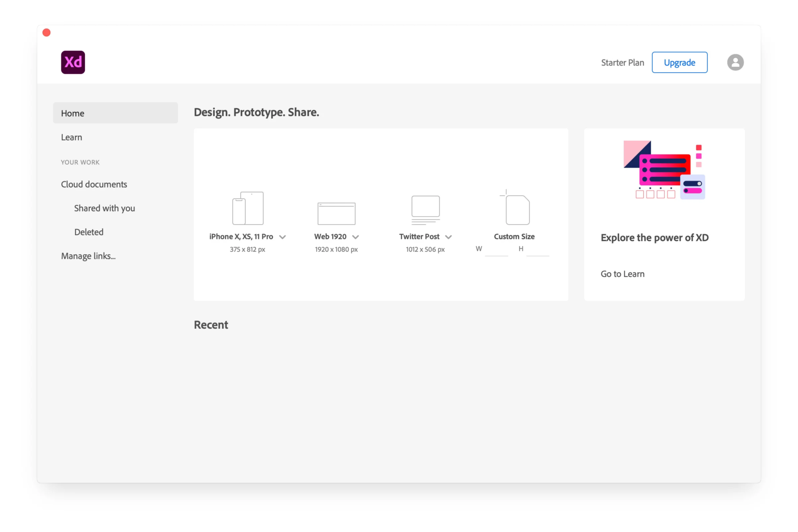Open the Deleted documents list
Screen dimensions: 798x532
pyautogui.click(x=88, y=232)
